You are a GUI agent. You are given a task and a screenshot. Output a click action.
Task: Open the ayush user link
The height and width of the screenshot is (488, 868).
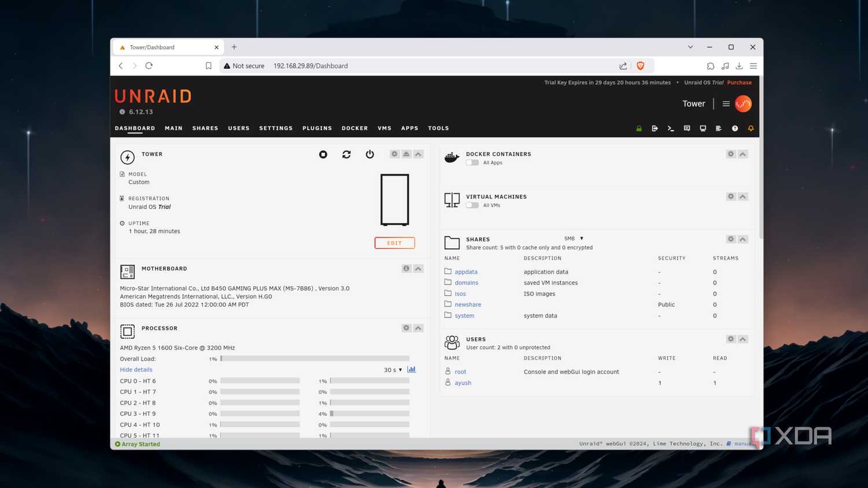click(463, 383)
